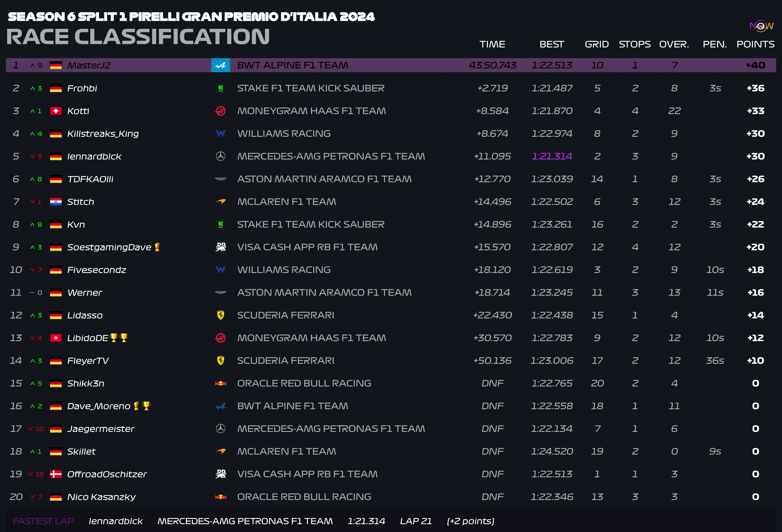Click MONEYGRAM HAAS F1 TEAM in Kotti's row
Screen dimensions: 782x532
point(312,111)
